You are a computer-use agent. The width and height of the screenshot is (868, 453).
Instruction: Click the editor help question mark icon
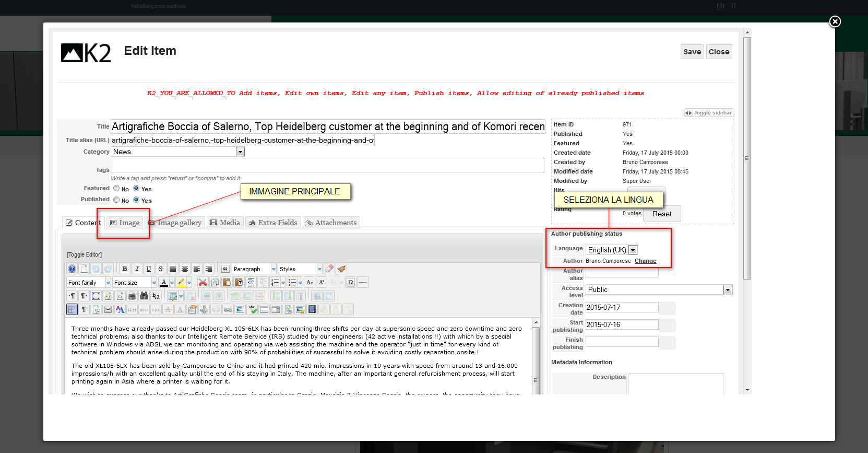[x=72, y=269]
